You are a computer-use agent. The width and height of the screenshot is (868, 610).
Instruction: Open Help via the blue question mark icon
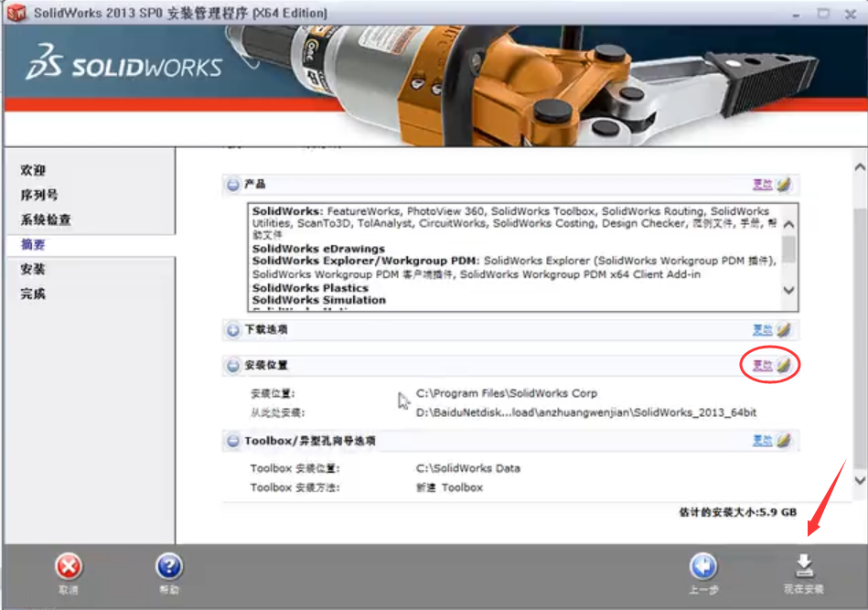[169, 567]
